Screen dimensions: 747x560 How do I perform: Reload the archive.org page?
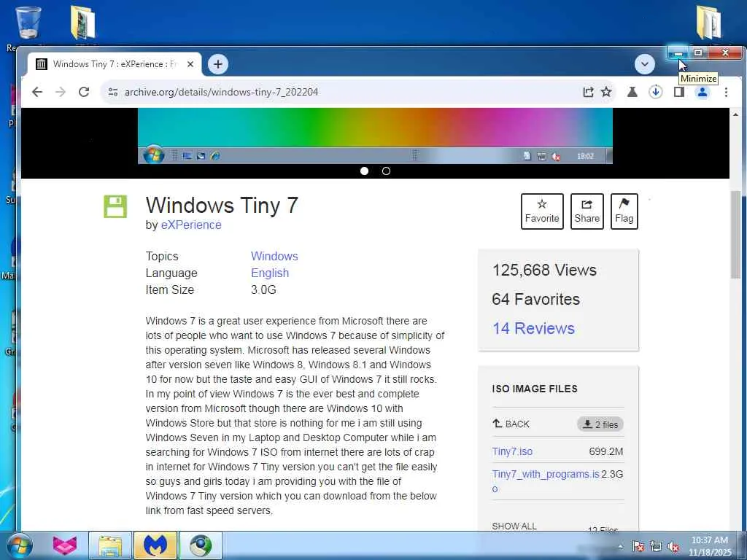coord(84,92)
